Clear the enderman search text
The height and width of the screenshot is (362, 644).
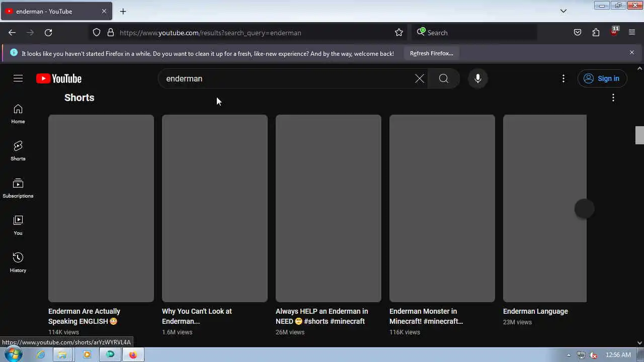(x=420, y=78)
